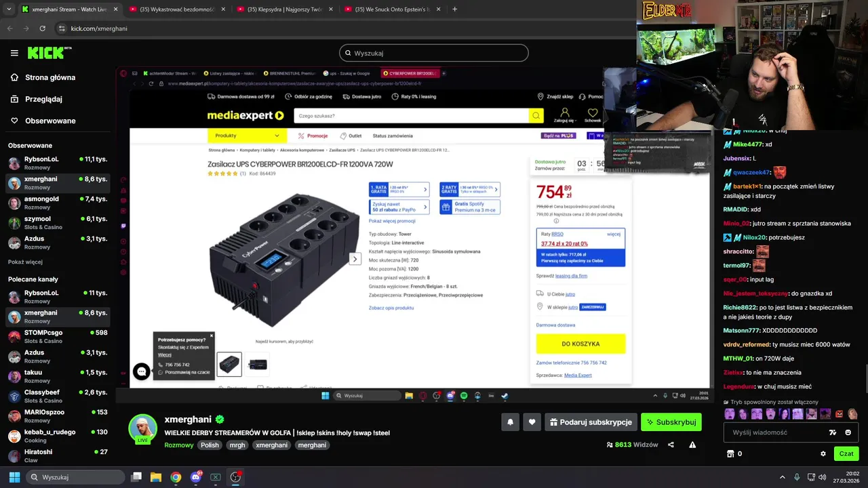Select the merghani tag
Viewport: 868px width, 488px height.
pos(312,445)
